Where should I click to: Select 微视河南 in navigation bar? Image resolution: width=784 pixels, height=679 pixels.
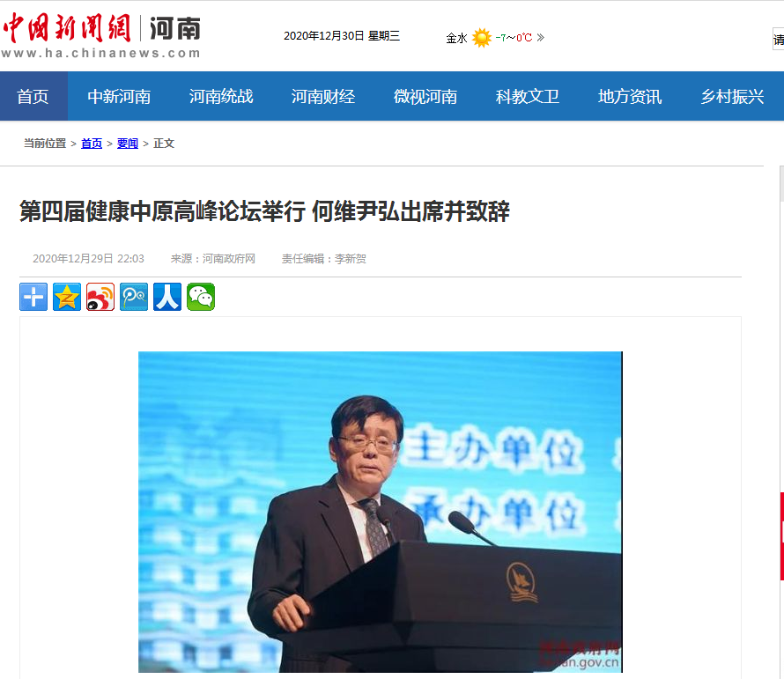pos(425,96)
